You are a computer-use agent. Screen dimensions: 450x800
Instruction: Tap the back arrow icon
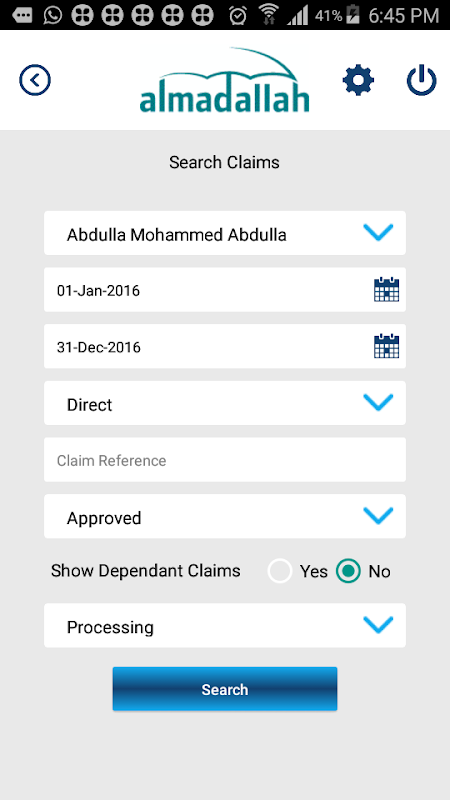pyautogui.click(x=35, y=80)
